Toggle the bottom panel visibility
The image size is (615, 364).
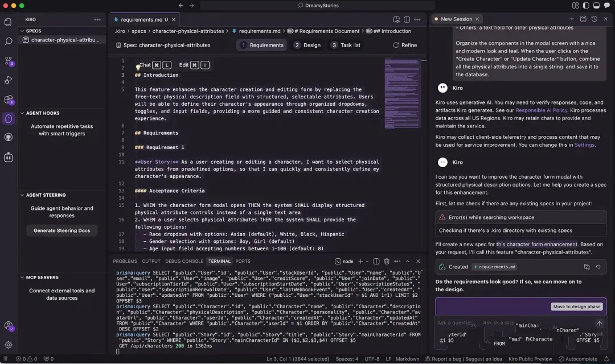click(x=596, y=6)
